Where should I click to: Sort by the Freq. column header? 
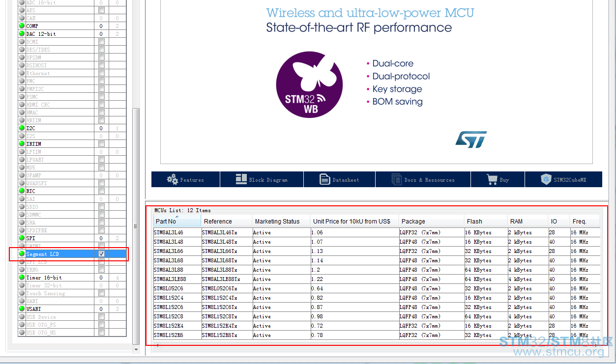585,221
